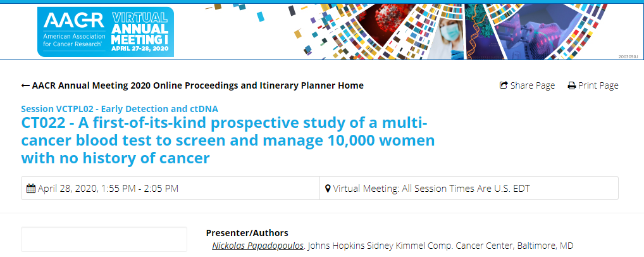Open presenter Nickolas Papadopoulos link

258,246
